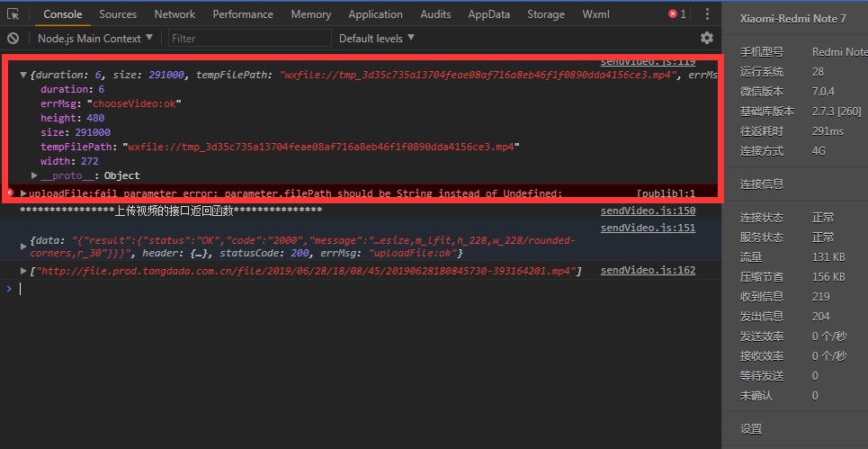Click the console Filter input field
This screenshot has height=449, width=868.
coord(248,39)
